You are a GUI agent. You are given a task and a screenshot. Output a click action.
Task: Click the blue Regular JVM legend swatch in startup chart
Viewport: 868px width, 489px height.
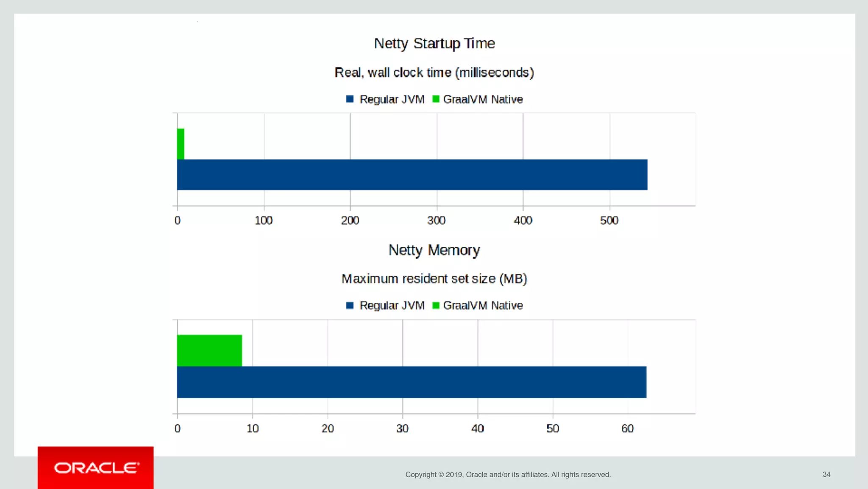coord(350,99)
